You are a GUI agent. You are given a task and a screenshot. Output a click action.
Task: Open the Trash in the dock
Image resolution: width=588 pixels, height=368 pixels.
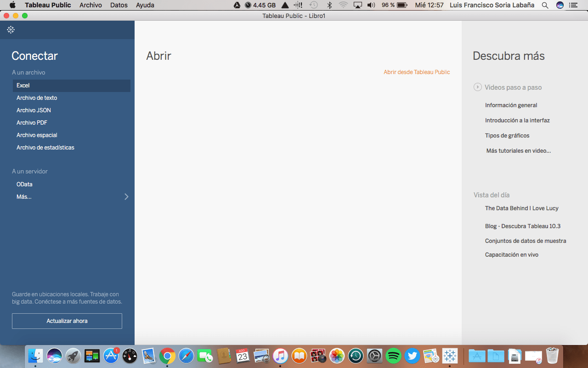552,356
